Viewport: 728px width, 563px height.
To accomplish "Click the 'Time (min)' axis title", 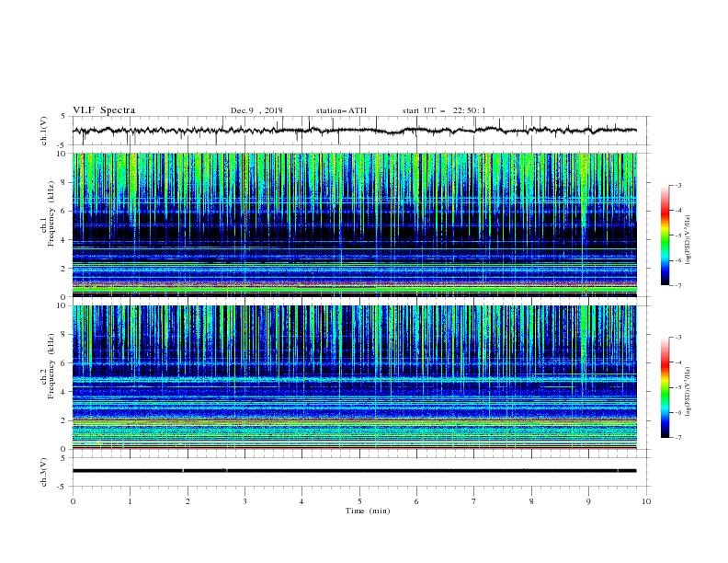I will 368,511.
